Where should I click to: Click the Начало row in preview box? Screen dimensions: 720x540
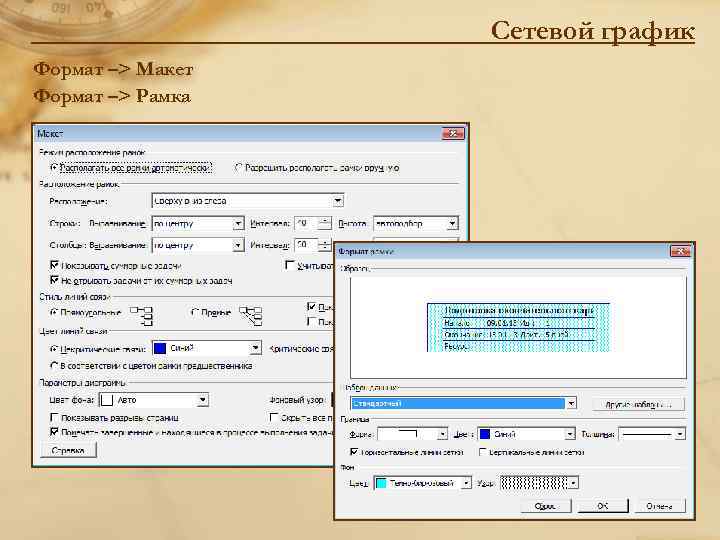coord(518,323)
